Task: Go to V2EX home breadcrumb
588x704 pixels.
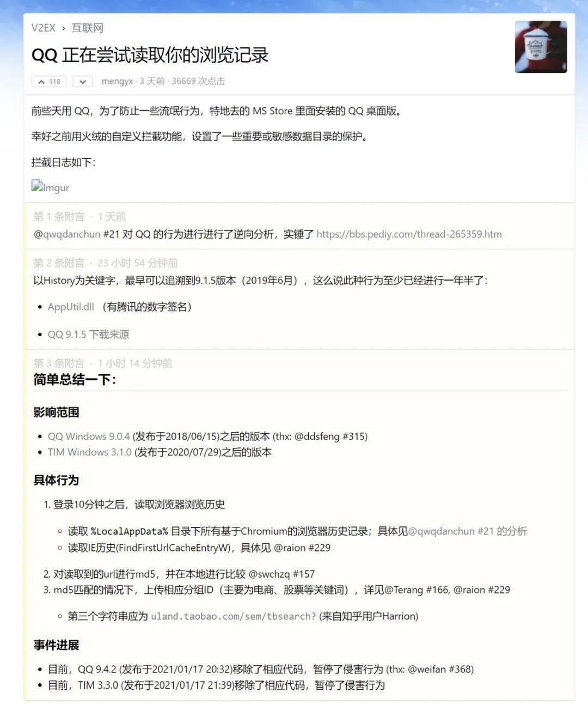Action: [44, 28]
